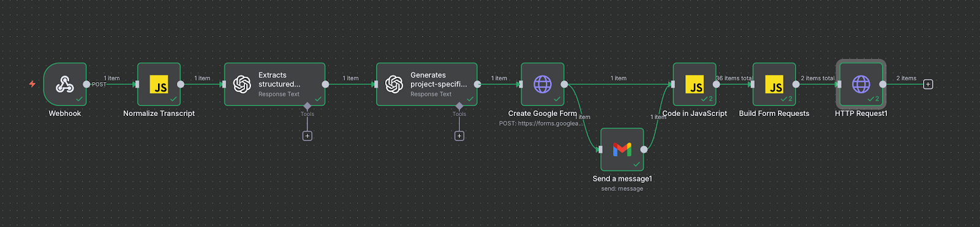Click Response Text under Generates project-specific
980x227 pixels.
click(x=431, y=94)
